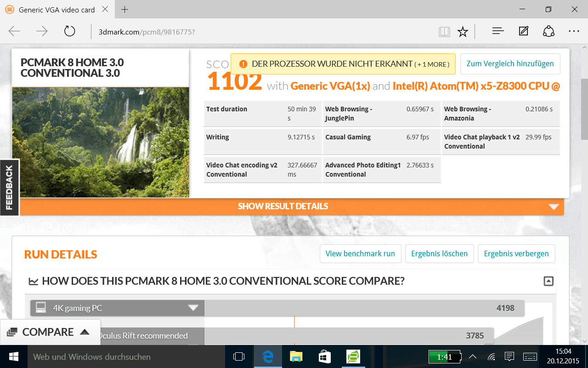Open Task View on the taskbar
588x368 pixels.
239,356
